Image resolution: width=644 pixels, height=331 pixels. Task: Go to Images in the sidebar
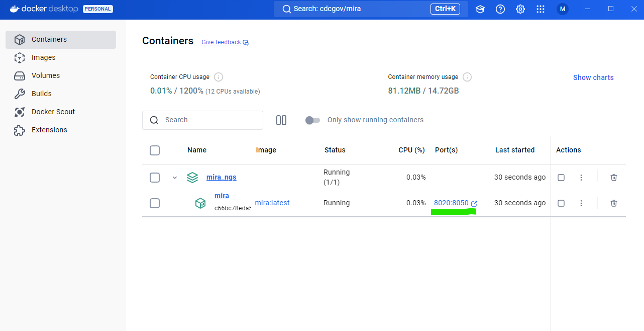point(44,57)
